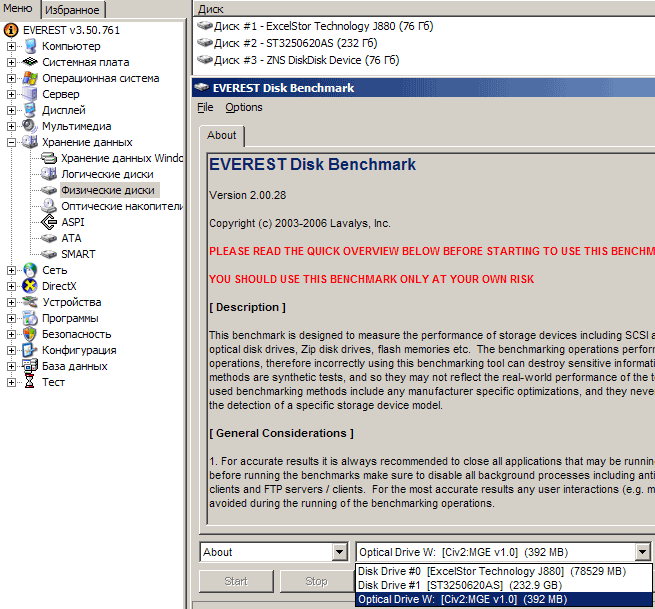655x609 pixels.
Task: Switch to the Меню tab
Action: [x=19, y=9]
